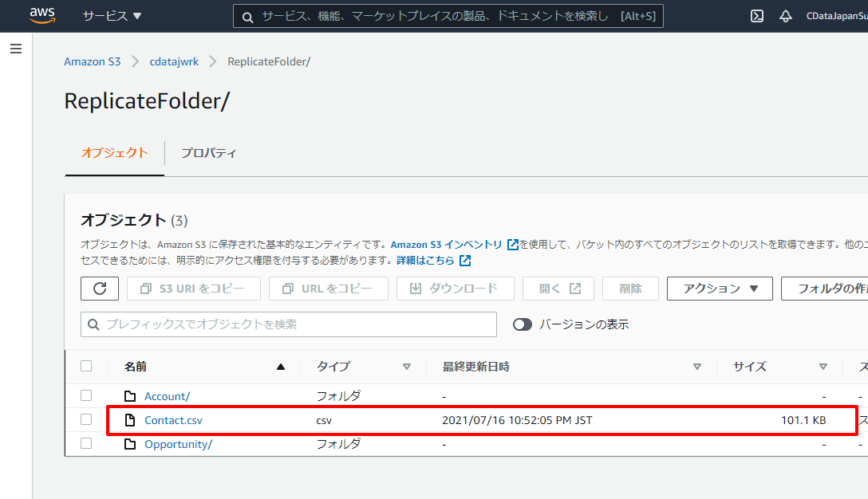Open the サービス menu
This screenshot has width=868, height=499.
pyautogui.click(x=109, y=15)
